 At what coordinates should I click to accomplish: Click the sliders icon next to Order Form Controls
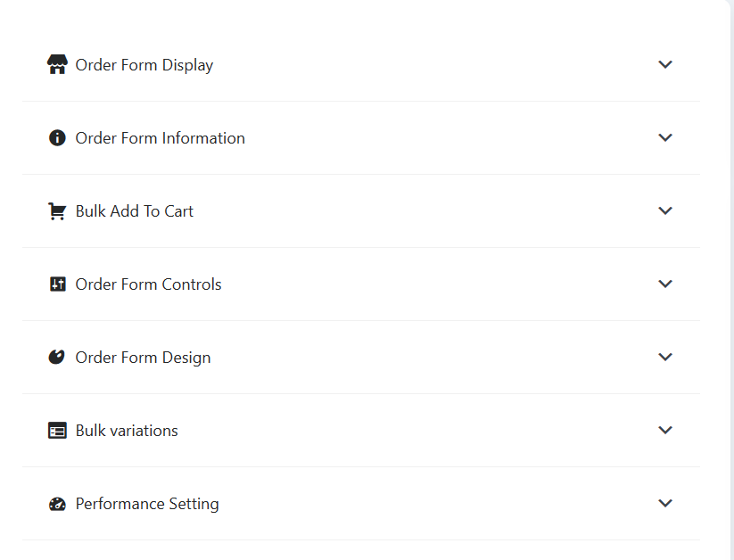(x=58, y=284)
